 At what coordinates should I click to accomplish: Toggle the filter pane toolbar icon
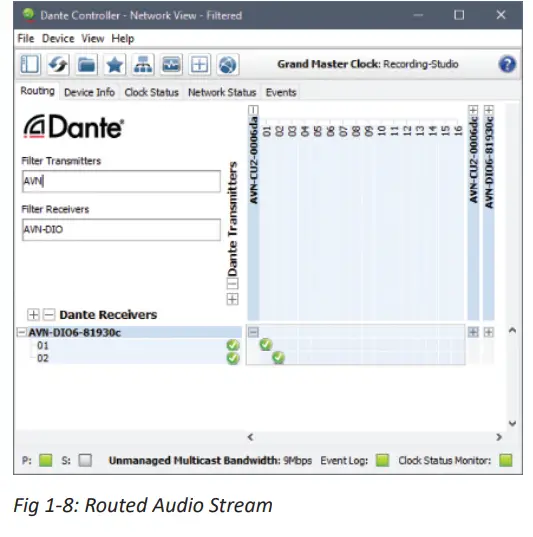30,64
